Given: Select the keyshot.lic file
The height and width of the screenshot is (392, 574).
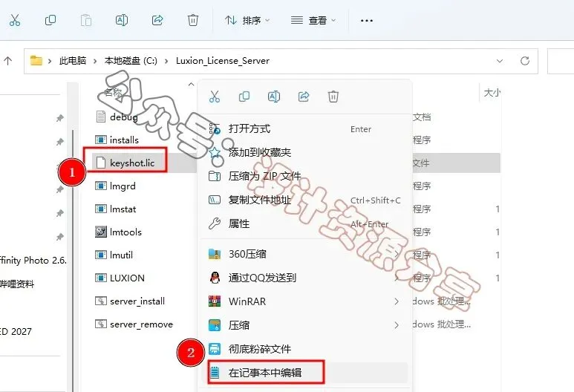Looking at the screenshot, I should click(x=131, y=163).
